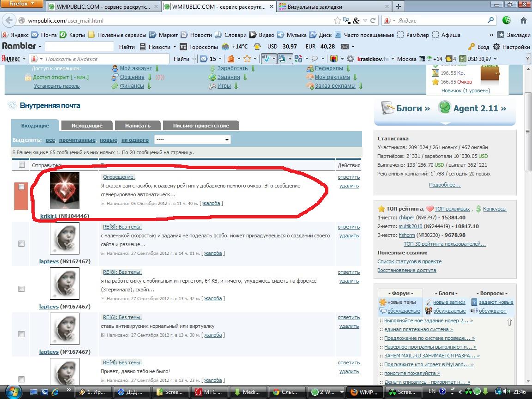Click laptevs avatar in first RE[8] message
This screenshot has height=399, width=532.
pos(65,238)
